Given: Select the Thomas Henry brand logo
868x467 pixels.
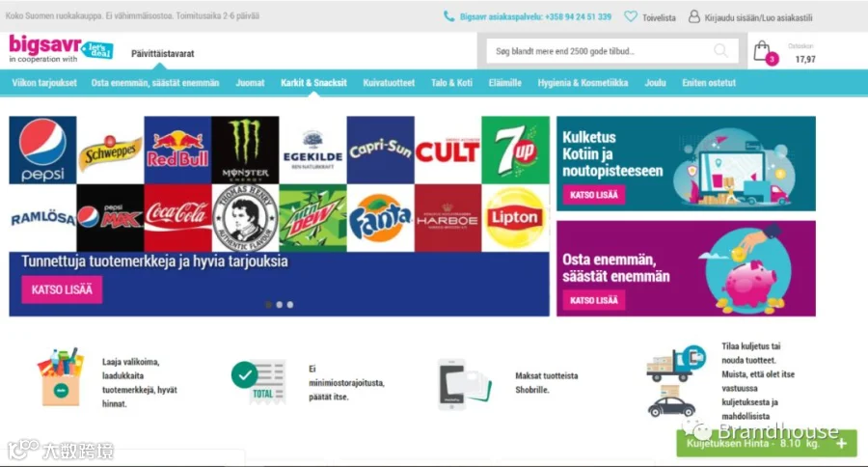Looking at the screenshot, I should [245, 218].
